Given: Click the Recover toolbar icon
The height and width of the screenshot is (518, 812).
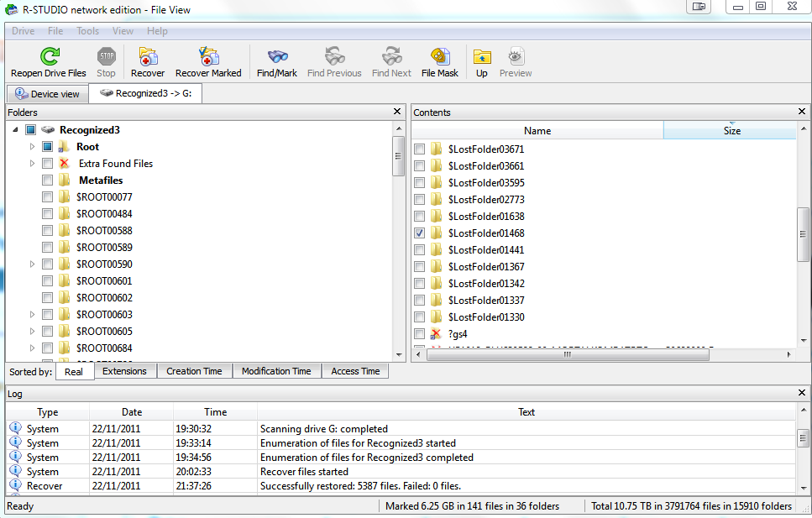Looking at the screenshot, I should tap(148, 56).
